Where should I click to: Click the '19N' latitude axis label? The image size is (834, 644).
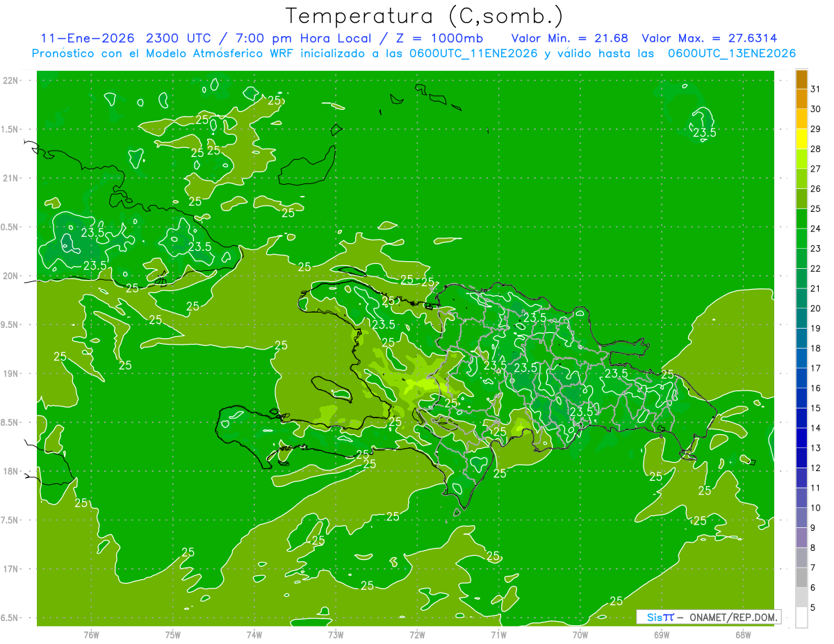tap(11, 374)
